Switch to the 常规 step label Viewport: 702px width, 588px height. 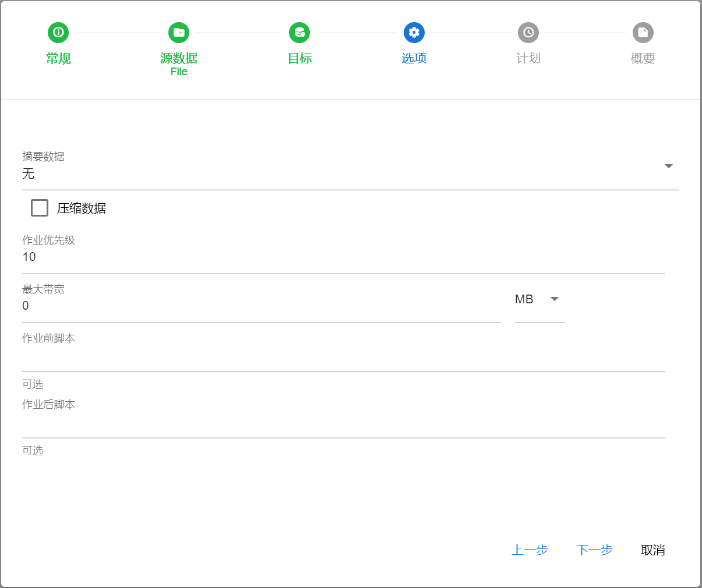58,58
